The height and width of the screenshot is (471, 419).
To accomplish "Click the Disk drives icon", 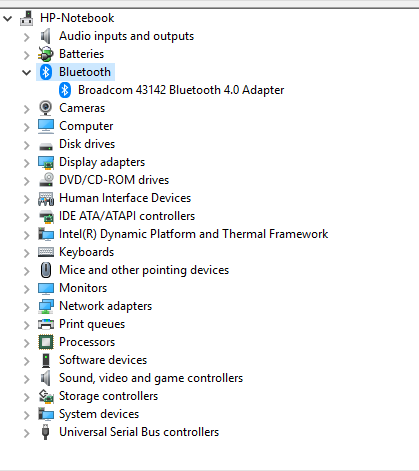I will point(46,146).
